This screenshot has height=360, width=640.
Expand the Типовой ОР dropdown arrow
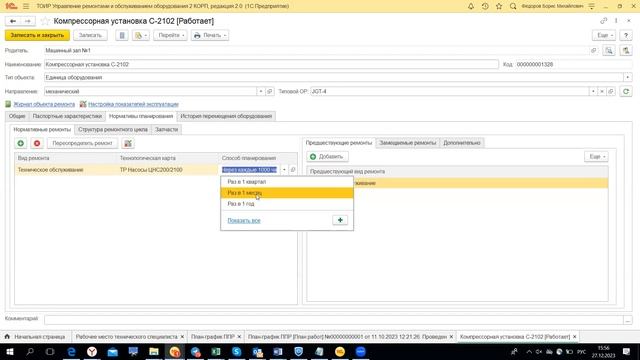click(593, 91)
